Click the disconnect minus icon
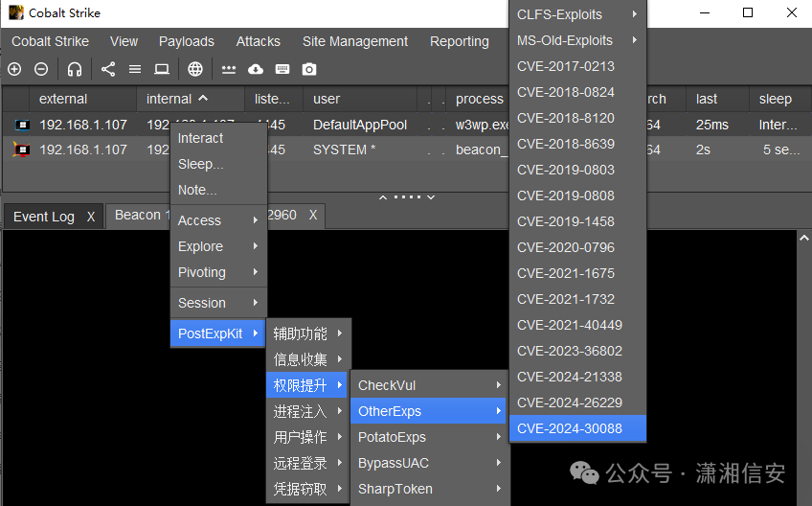Screen dimensions: 812x506 pos(41,69)
